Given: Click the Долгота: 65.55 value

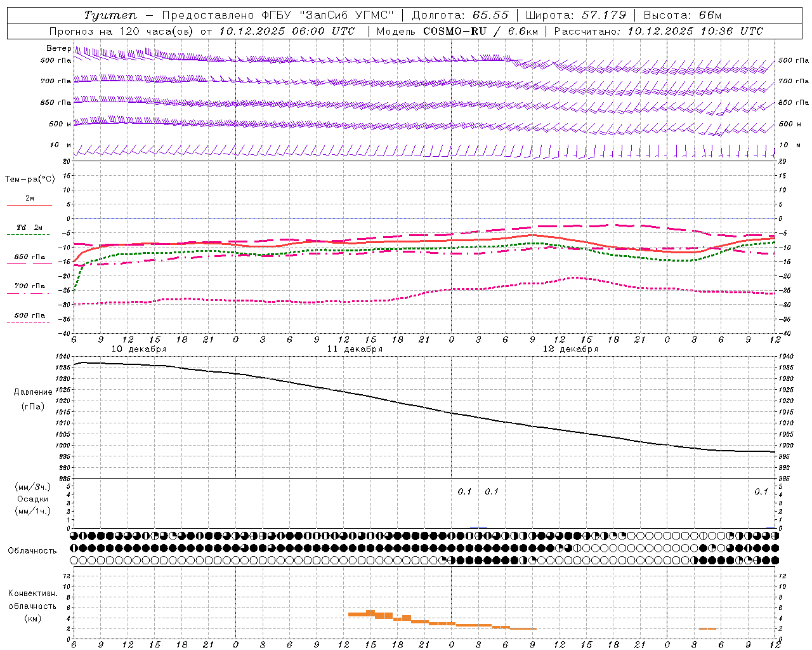Looking at the screenshot, I should pos(460,15).
